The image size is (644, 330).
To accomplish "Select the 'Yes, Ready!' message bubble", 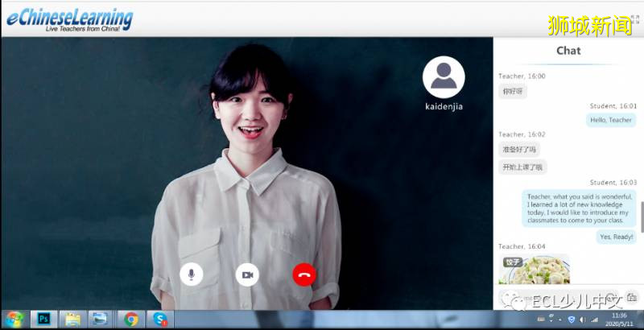I will click(x=617, y=237).
